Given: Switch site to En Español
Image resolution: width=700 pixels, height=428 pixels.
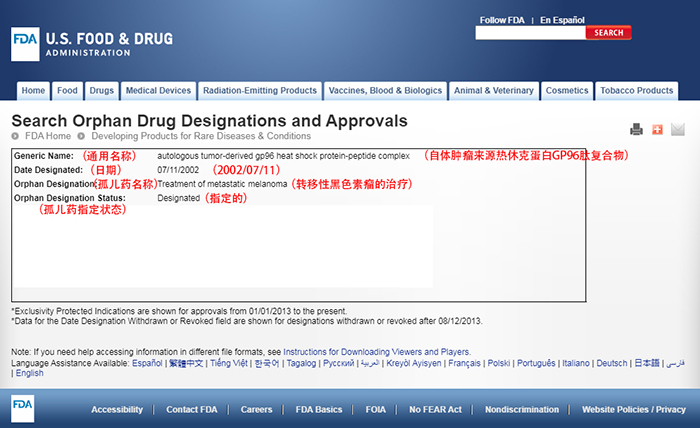Looking at the screenshot, I should click(x=563, y=20).
